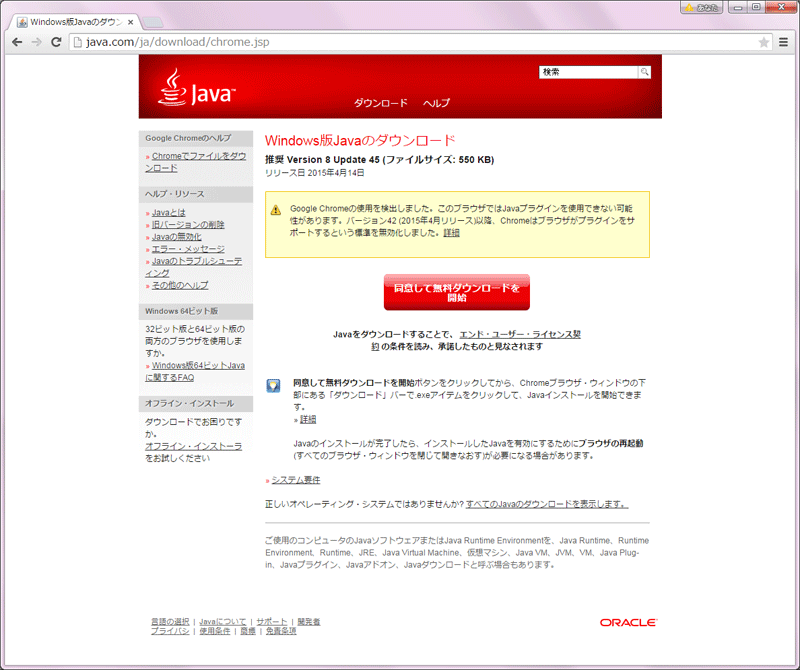This screenshot has width=800, height=670.
Task: Click the lightbulb tip icon
Action: click(x=273, y=385)
